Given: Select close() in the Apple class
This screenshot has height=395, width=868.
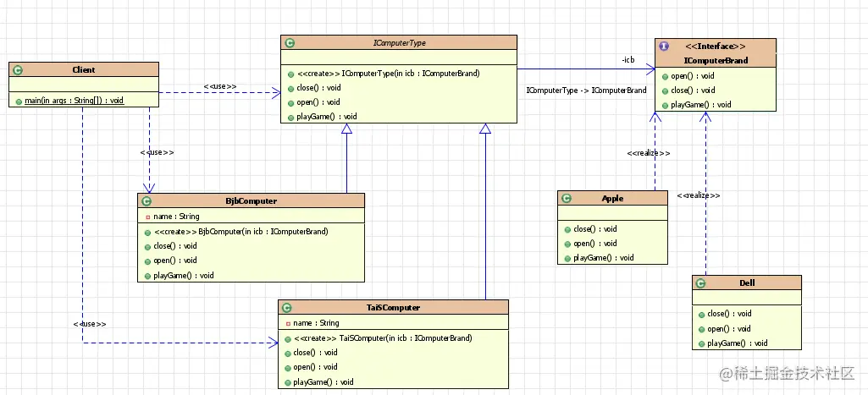Looking at the screenshot, I should pos(595,229).
